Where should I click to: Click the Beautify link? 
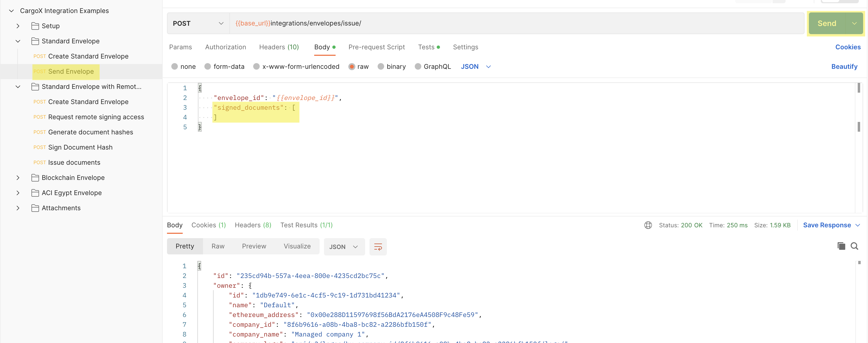click(844, 66)
